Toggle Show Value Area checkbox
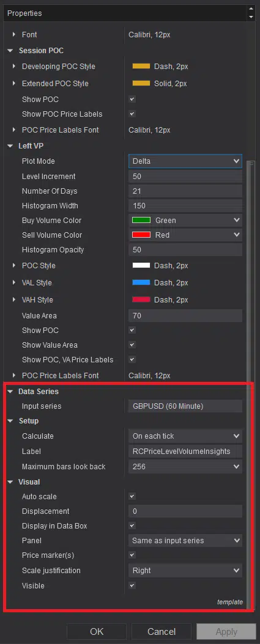The width and height of the screenshot is (260, 644). [x=132, y=345]
